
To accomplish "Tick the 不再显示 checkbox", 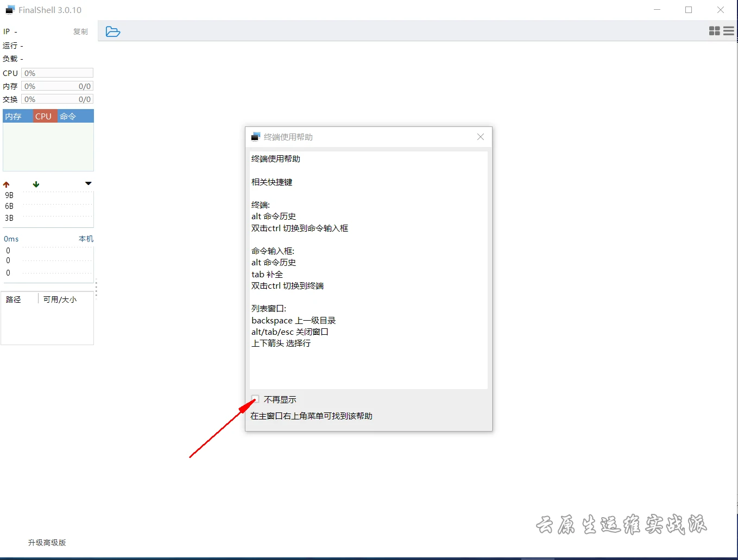I will 255,399.
